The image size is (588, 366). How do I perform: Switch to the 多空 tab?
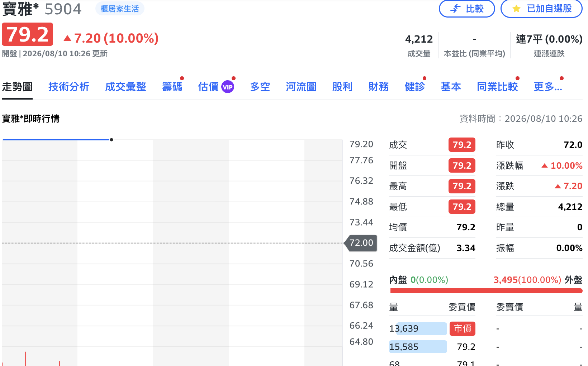point(260,87)
